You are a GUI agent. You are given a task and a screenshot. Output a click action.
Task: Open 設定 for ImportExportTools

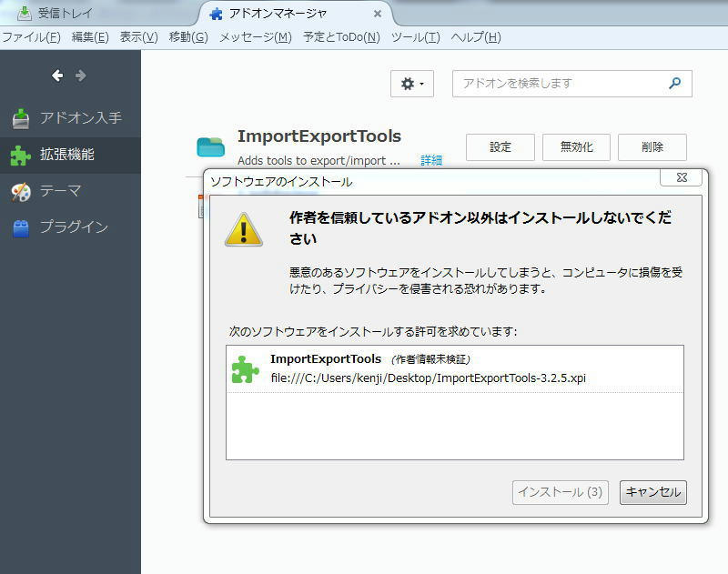(x=500, y=147)
